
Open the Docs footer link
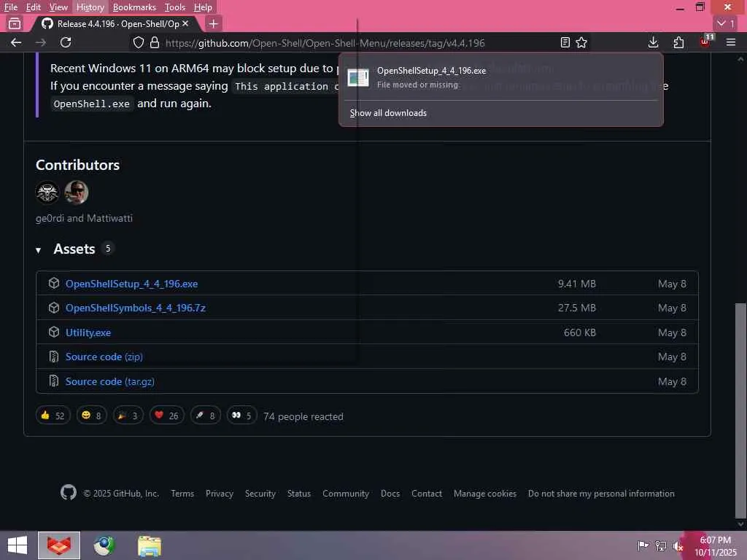pos(390,494)
